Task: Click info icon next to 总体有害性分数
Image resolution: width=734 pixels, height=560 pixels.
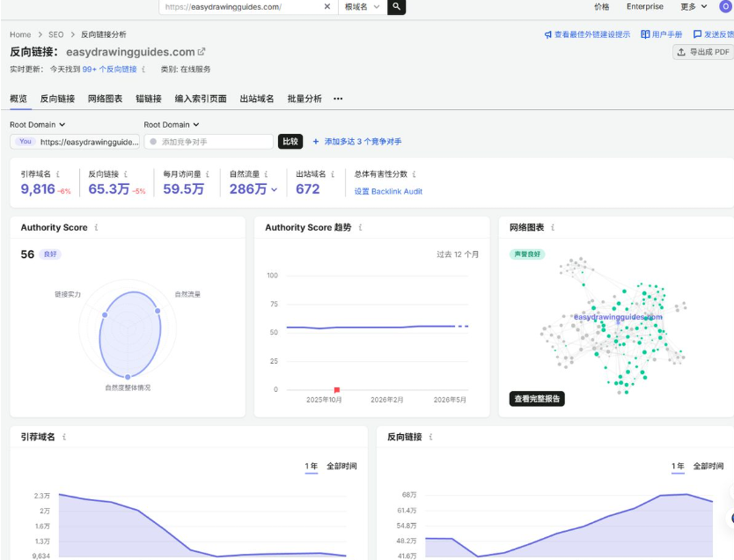Action: [x=414, y=174]
